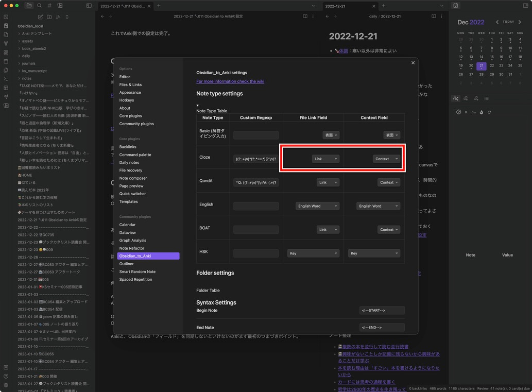The image size is (532, 392).
Task: Click the refresh icon in graph analysis
Action: (489, 112)
